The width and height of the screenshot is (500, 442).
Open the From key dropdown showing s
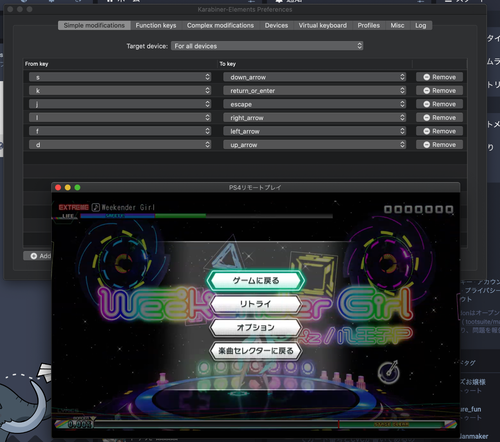[120, 77]
